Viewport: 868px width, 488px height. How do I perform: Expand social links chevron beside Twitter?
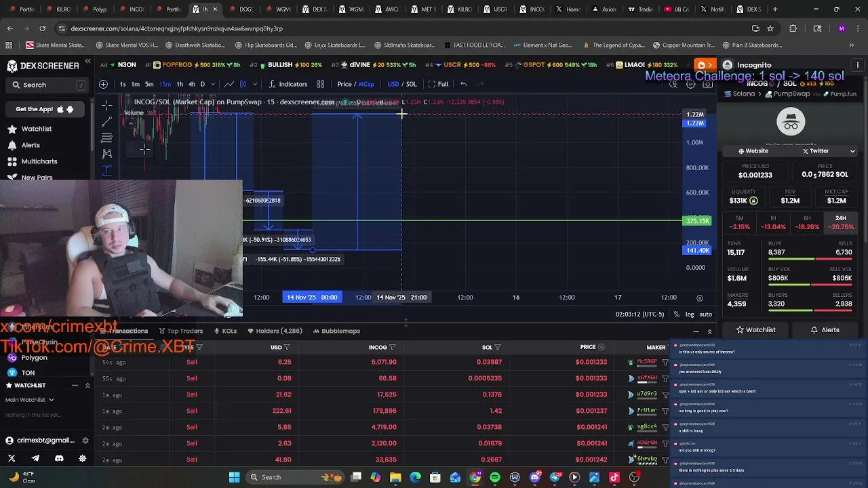[x=853, y=151]
